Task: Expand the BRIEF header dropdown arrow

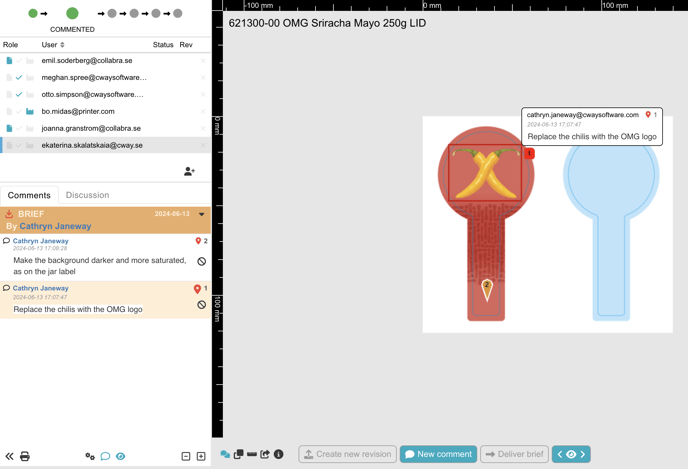Action: [x=201, y=214]
